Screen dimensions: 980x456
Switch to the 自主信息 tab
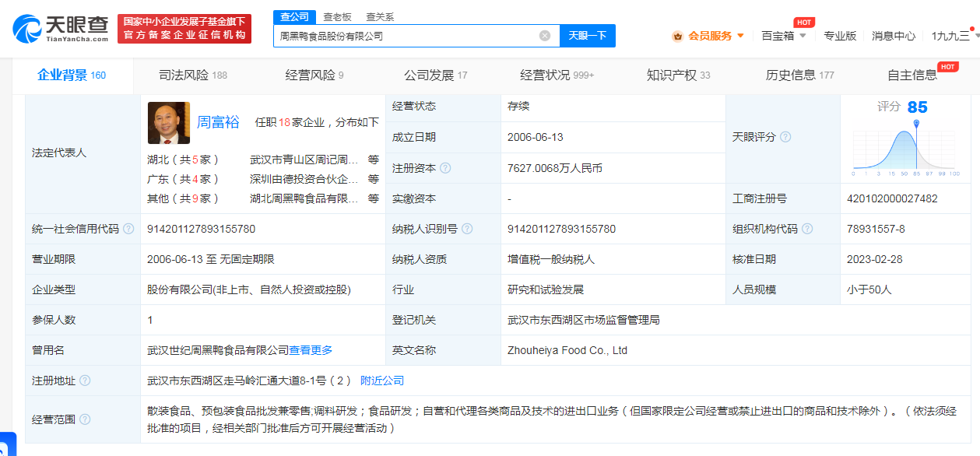[x=912, y=75]
